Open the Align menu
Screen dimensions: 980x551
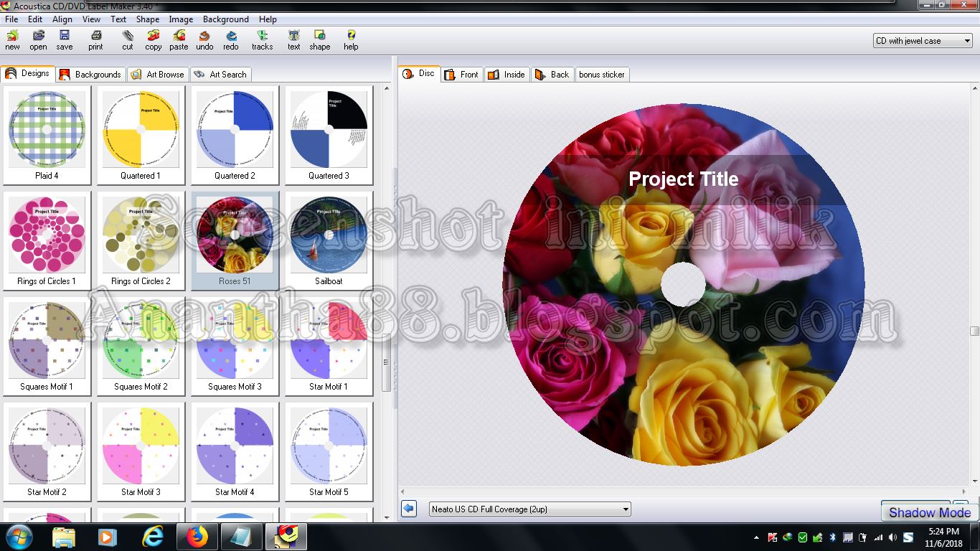(x=62, y=19)
